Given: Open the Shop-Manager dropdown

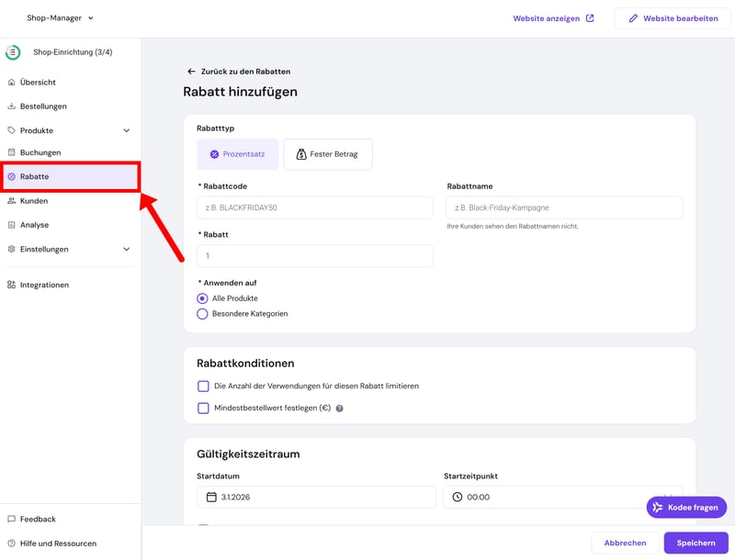Looking at the screenshot, I should coord(60,17).
